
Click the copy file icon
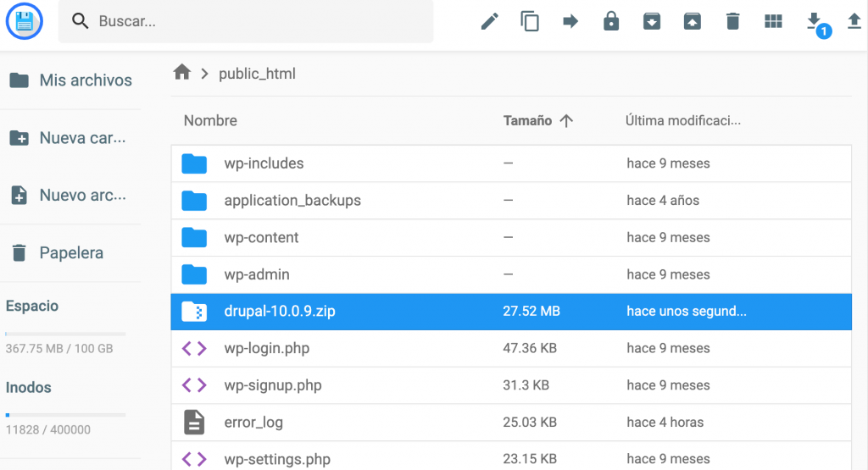pyautogui.click(x=530, y=21)
